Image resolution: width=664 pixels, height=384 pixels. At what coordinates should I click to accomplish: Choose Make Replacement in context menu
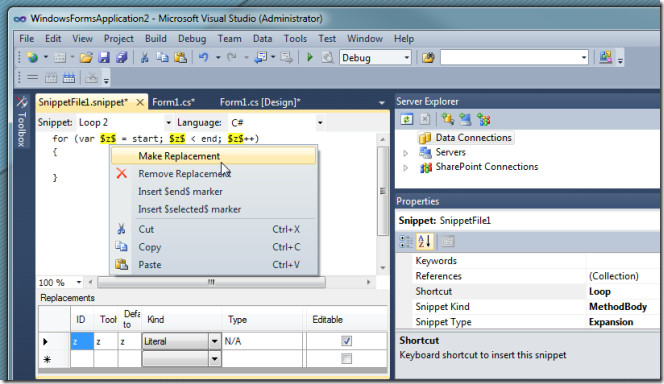[x=213, y=156]
